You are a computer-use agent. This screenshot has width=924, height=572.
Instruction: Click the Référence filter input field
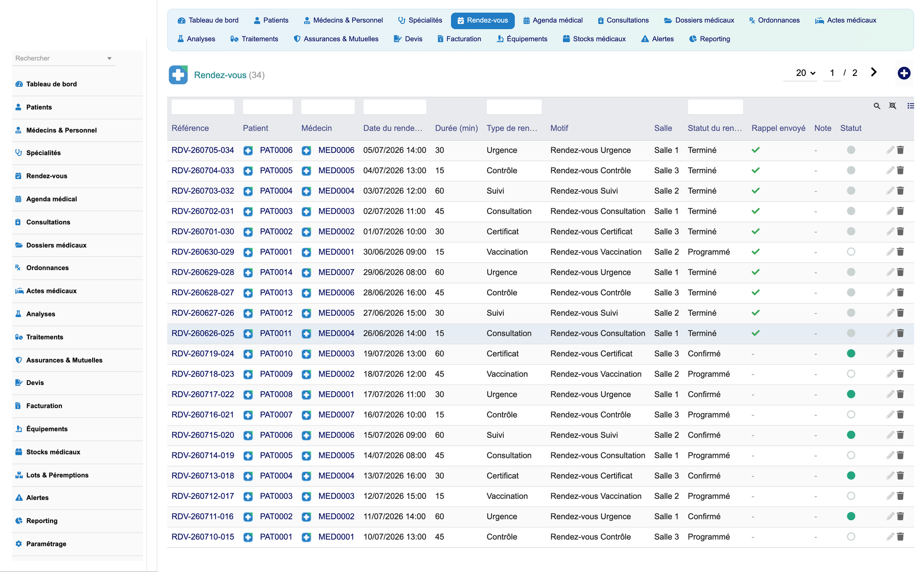[203, 107]
